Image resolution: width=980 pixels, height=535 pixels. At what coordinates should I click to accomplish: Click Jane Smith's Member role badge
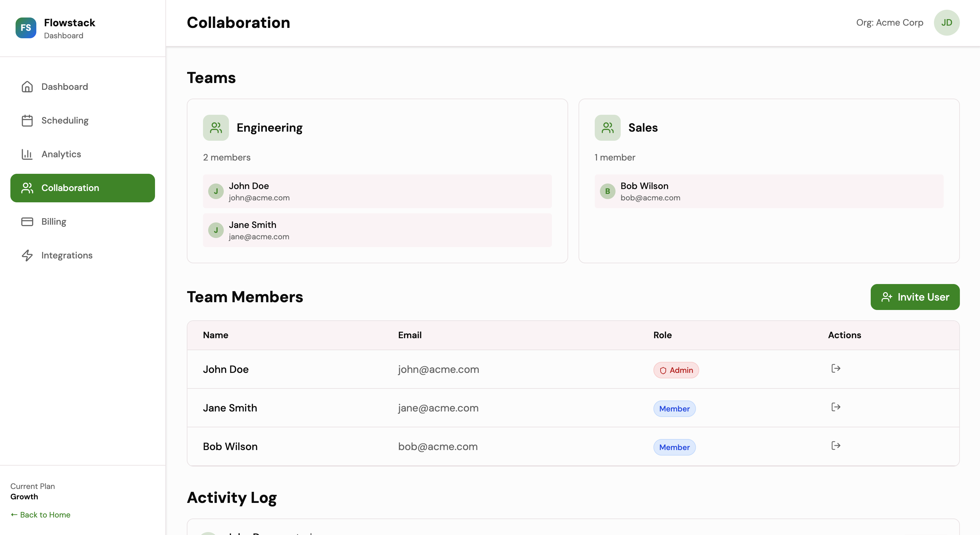pos(675,409)
